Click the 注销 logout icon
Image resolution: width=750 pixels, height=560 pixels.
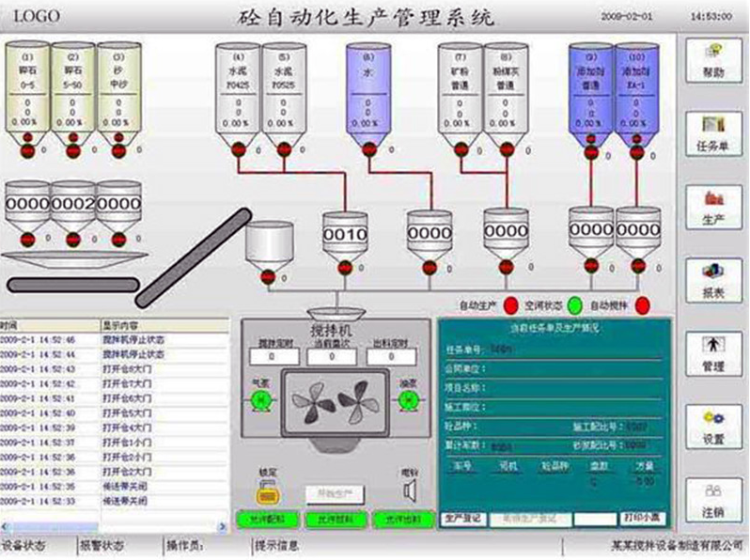pos(713,500)
